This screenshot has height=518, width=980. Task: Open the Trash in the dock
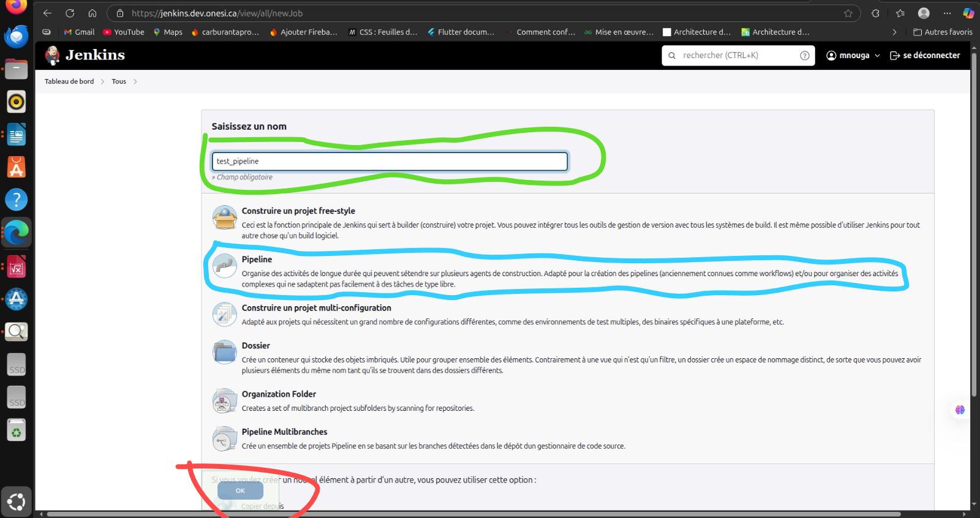tap(17, 430)
